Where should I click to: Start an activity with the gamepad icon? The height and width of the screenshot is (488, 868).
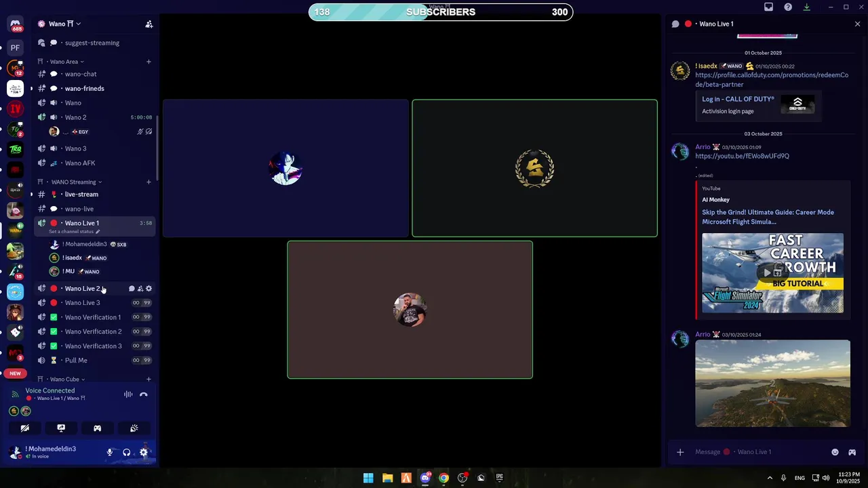coord(97,428)
